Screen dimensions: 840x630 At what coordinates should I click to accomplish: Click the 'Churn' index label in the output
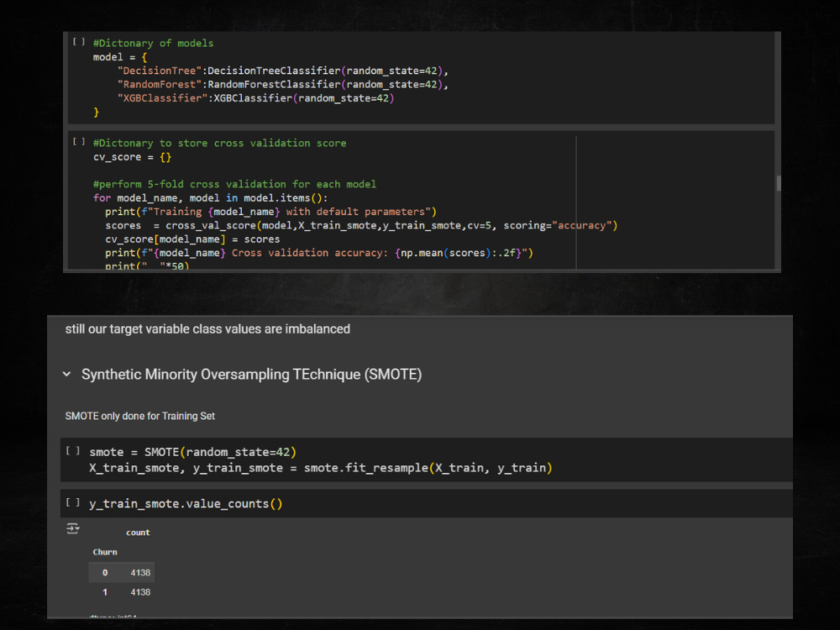pyautogui.click(x=105, y=552)
